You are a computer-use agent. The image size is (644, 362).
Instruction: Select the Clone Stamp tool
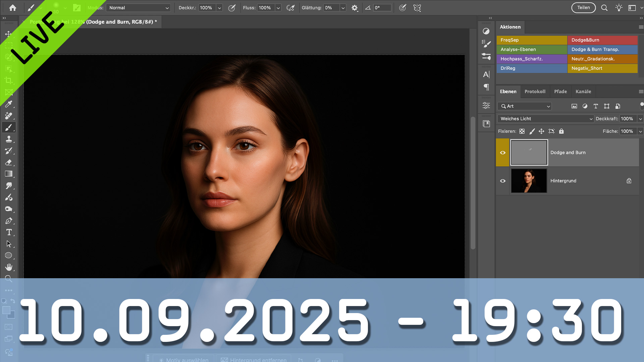(9, 139)
